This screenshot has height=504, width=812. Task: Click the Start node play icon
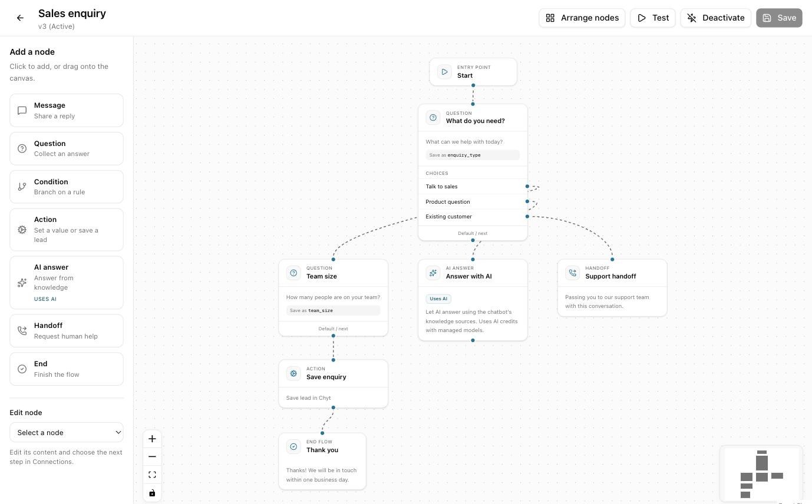(444, 72)
